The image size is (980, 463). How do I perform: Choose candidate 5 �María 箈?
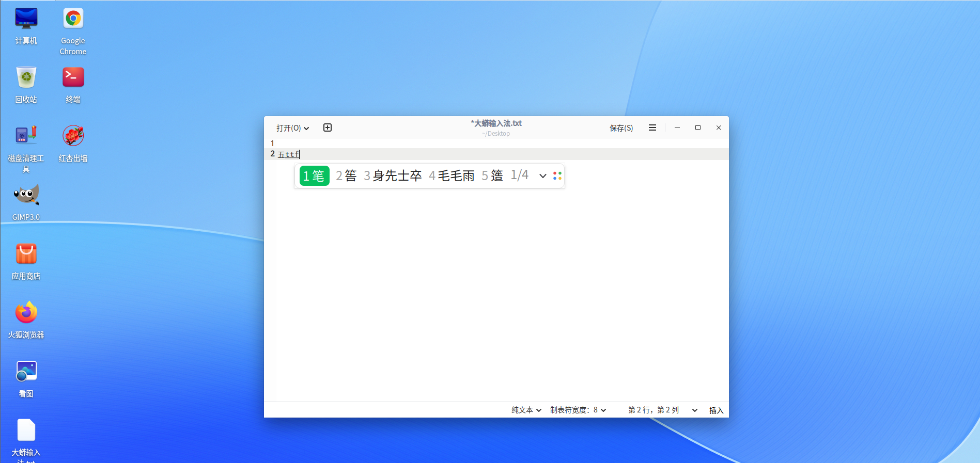[492, 176]
